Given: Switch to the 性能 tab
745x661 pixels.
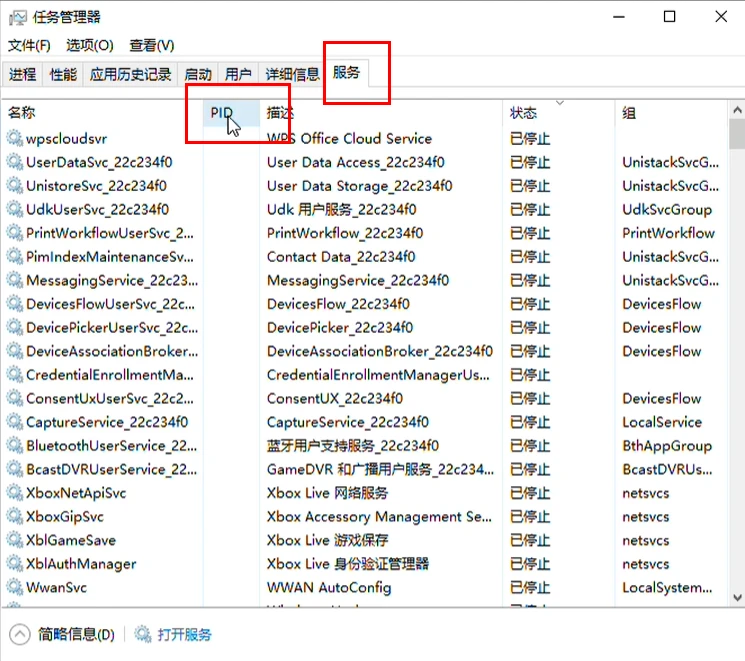Looking at the screenshot, I should [63, 74].
